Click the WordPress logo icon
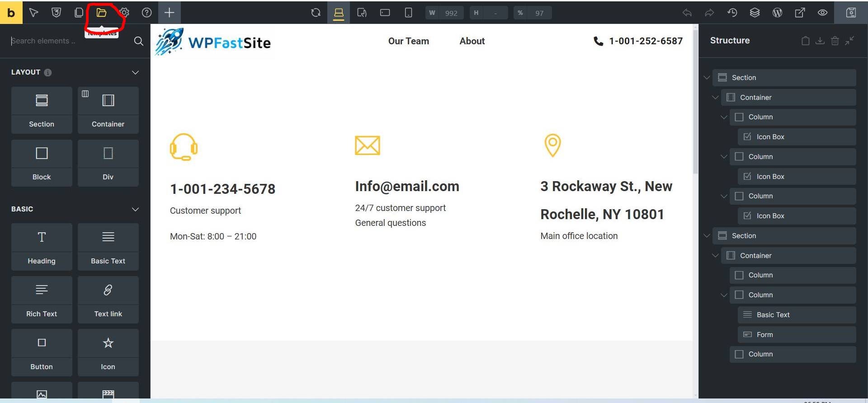The image size is (868, 403). 777,13
